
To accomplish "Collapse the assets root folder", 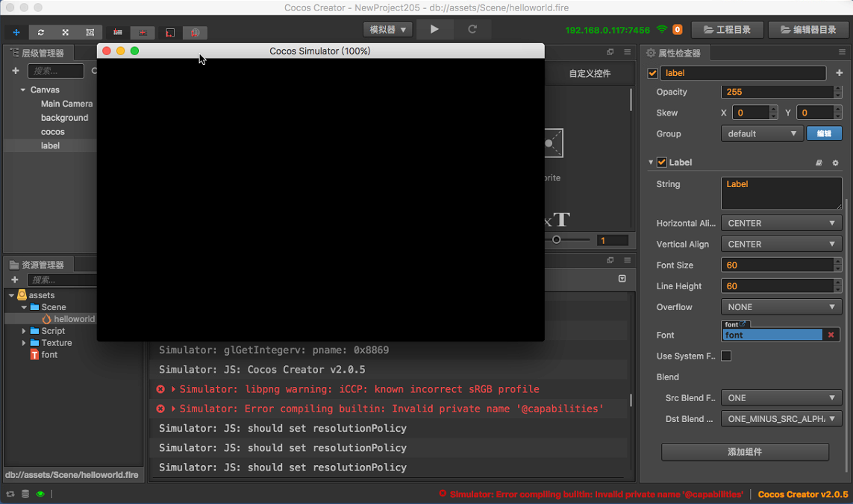I will [11, 295].
